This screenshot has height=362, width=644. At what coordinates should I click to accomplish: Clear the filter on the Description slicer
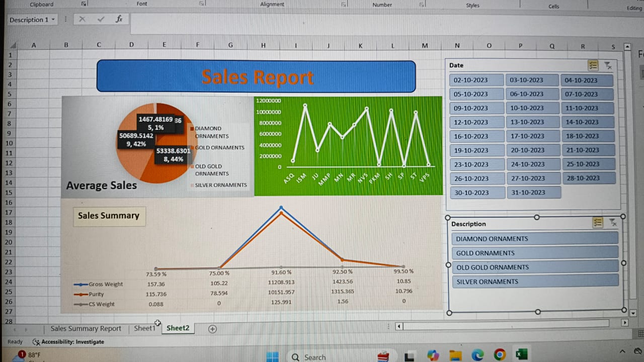613,223
